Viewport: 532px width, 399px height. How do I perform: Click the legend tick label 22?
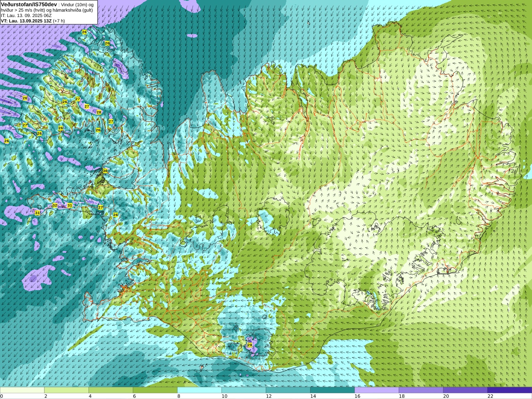point(490,396)
